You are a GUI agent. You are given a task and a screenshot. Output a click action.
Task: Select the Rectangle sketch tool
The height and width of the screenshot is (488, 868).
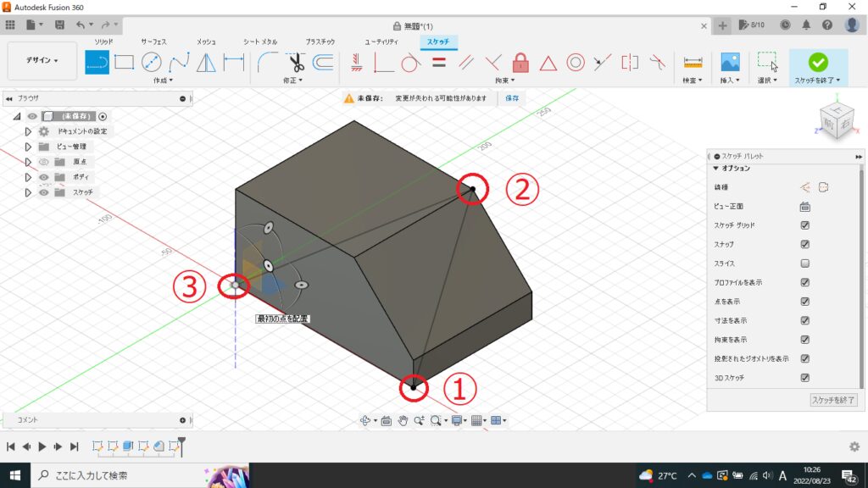tap(124, 63)
